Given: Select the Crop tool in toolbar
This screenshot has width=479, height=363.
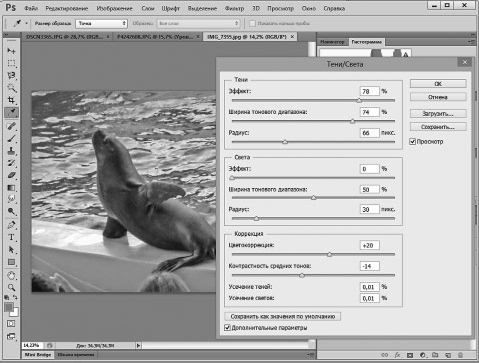Looking at the screenshot, I should (11, 100).
